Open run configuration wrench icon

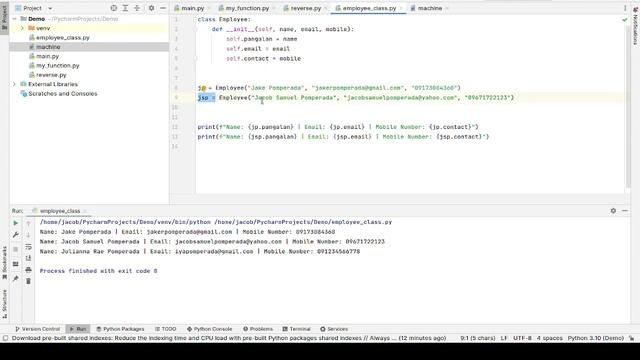click(16, 235)
